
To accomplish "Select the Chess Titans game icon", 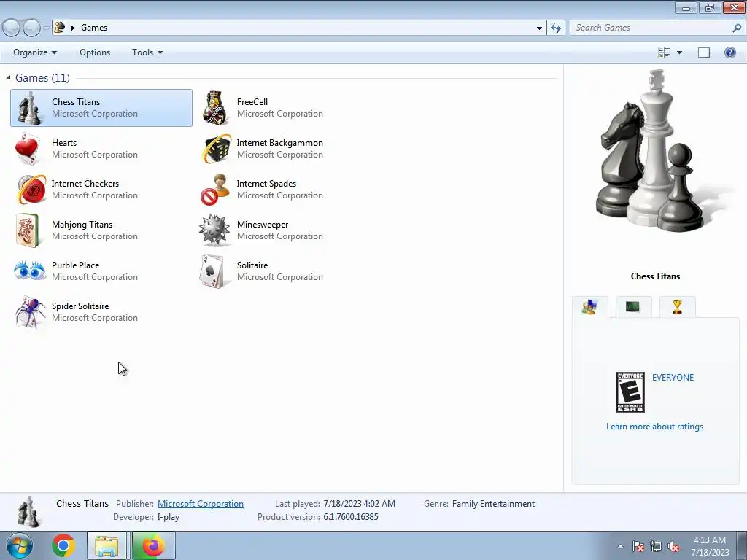I will [x=28, y=108].
